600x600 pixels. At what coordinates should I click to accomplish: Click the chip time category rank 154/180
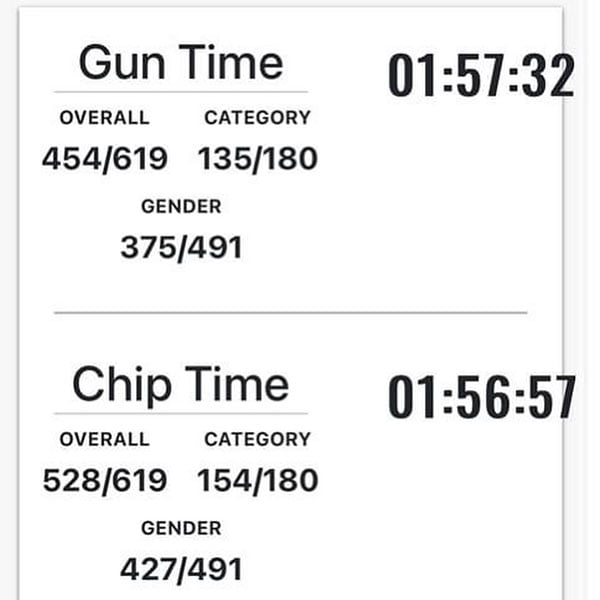click(258, 481)
